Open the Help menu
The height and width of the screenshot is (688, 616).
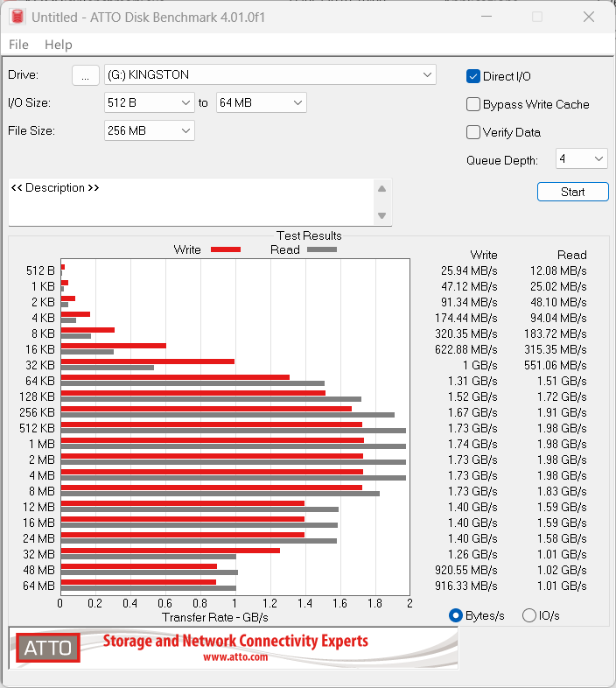click(x=59, y=45)
